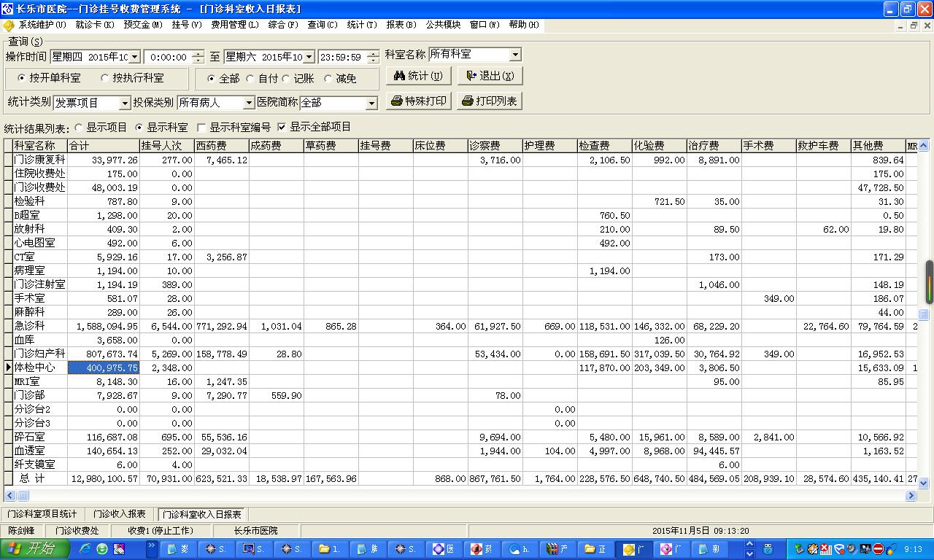Click the 特殊打印 button

point(418,101)
